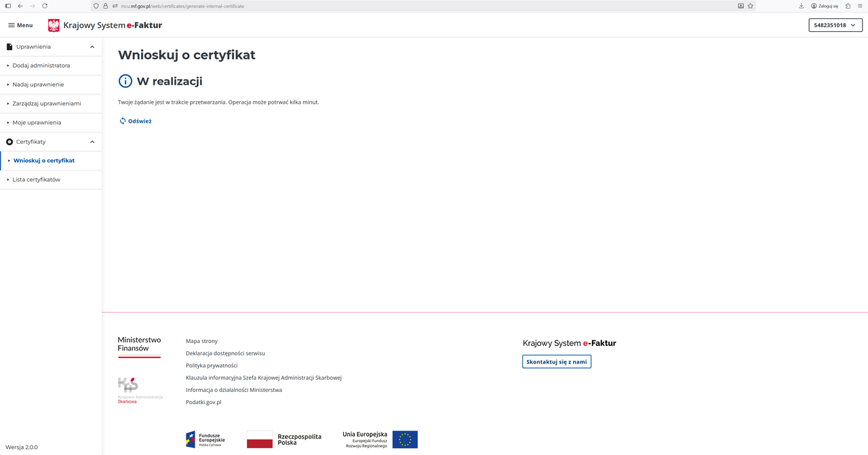Collapse the Uprawnienia sidebar section
Viewport: 868px width, 455px height.
click(x=92, y=47)
